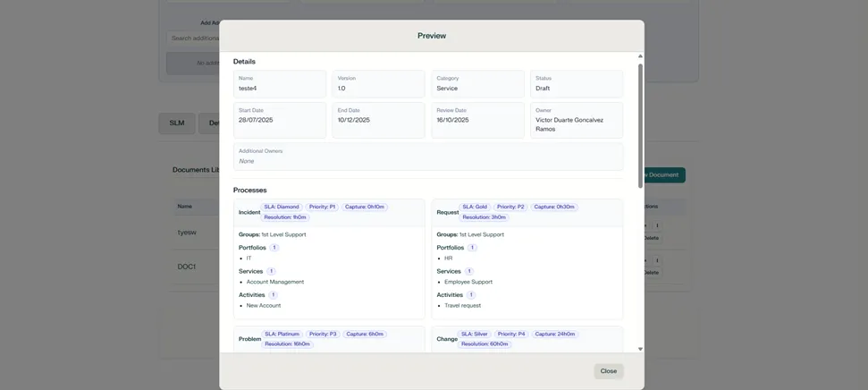This screenshot has width=868, height=390.
Task: Click the Resolution: 3h0m badge
Action: point(484,217)
